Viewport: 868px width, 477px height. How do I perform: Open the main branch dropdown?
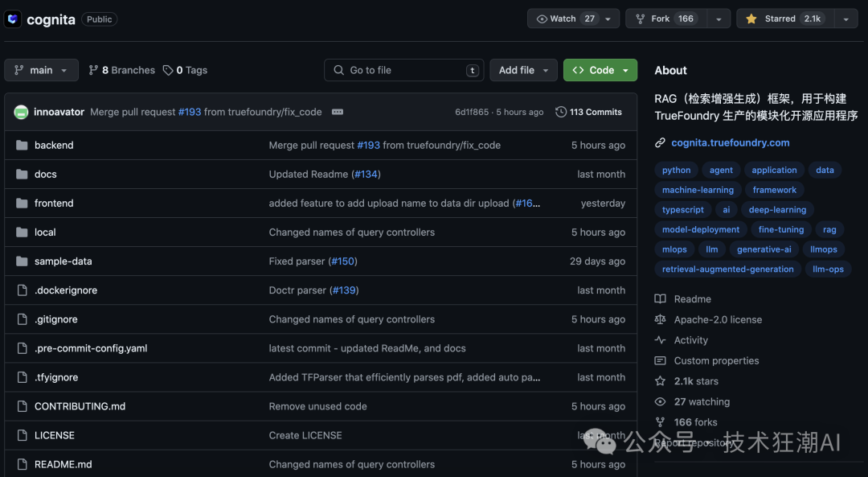[x=42, y=70]
